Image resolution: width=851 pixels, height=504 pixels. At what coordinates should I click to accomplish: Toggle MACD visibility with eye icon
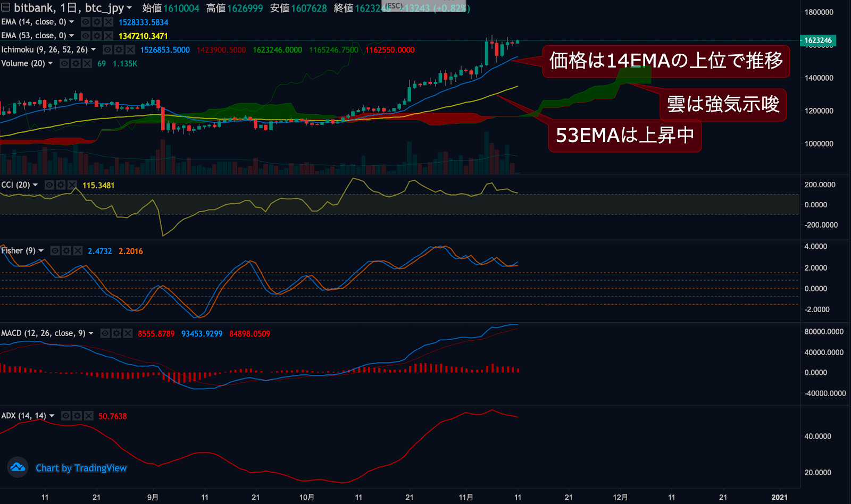click(x=105, y=333)
